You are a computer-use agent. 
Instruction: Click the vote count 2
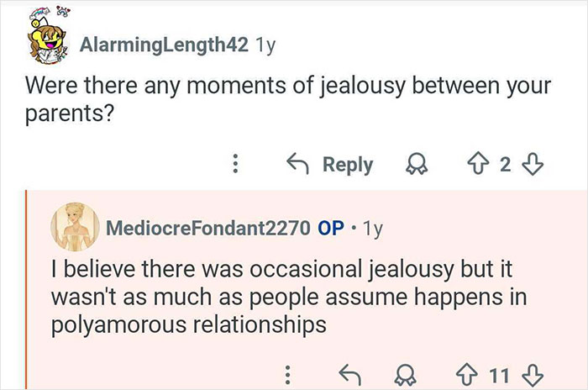pos(504,165)
